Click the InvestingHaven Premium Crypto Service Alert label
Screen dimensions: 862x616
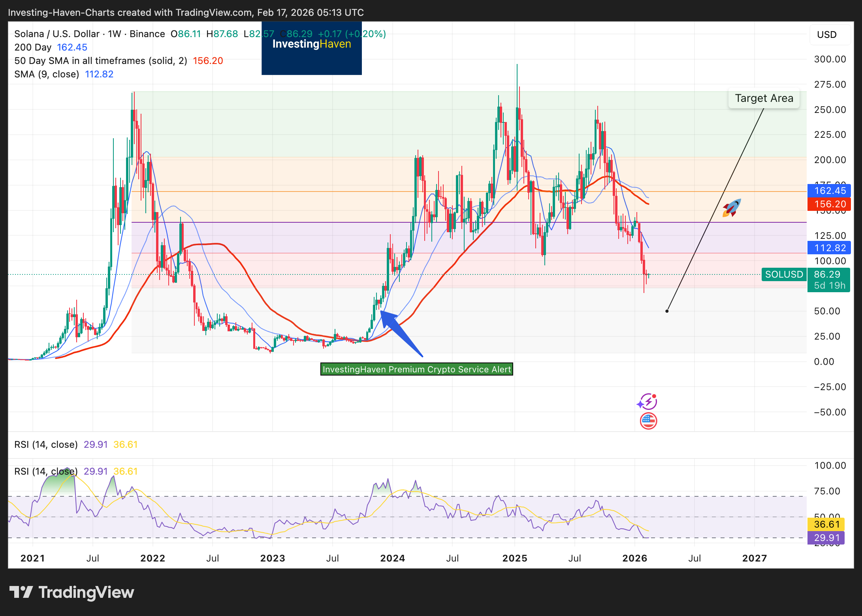416,369
